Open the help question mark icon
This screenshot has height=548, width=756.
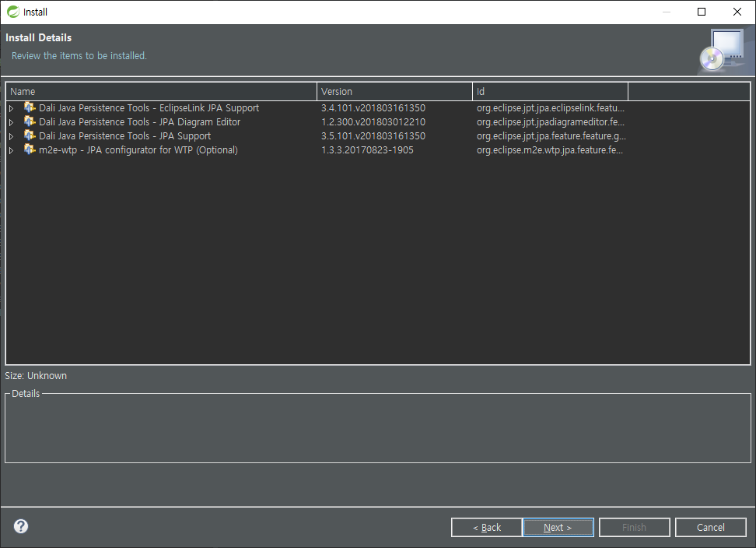click(x=21, y=526)
